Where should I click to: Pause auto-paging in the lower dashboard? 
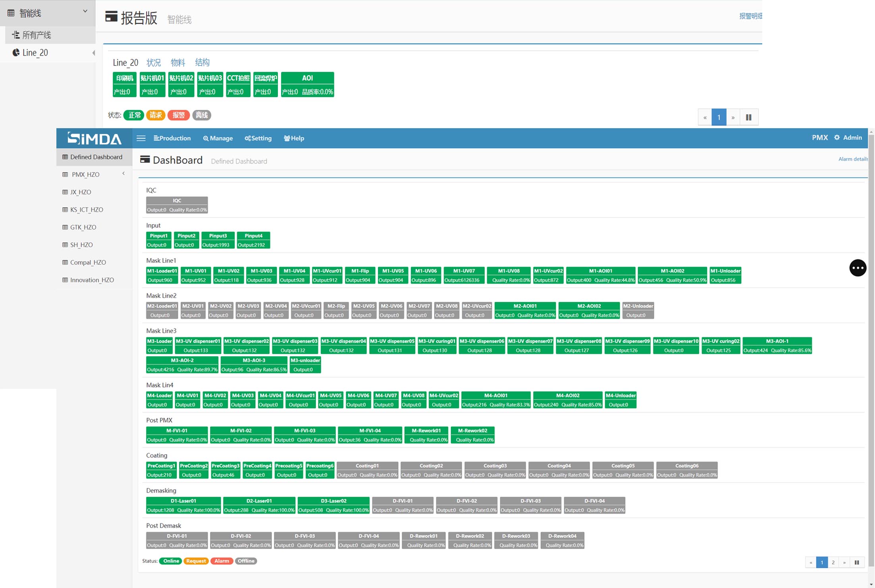(857, 562)
